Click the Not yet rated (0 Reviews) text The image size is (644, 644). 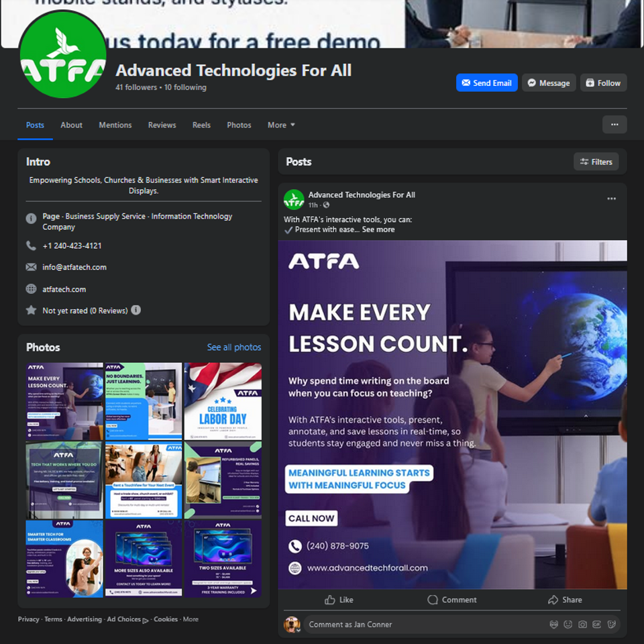coord(85,311)
